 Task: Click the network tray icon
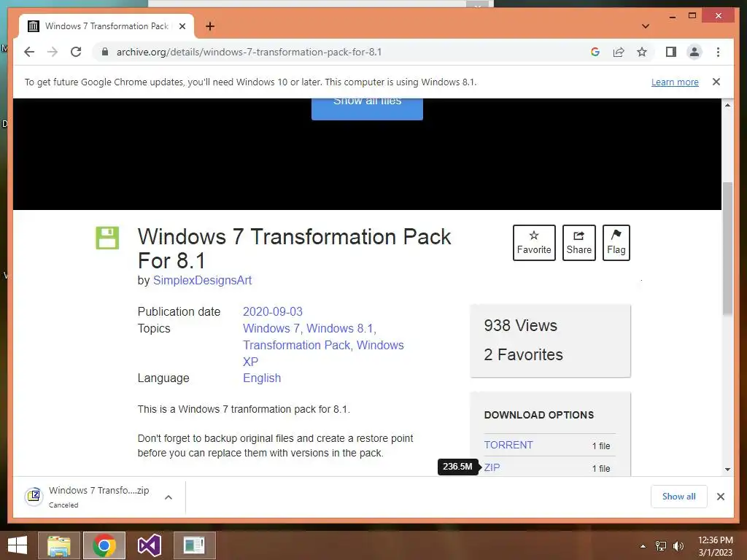(661, 546)
